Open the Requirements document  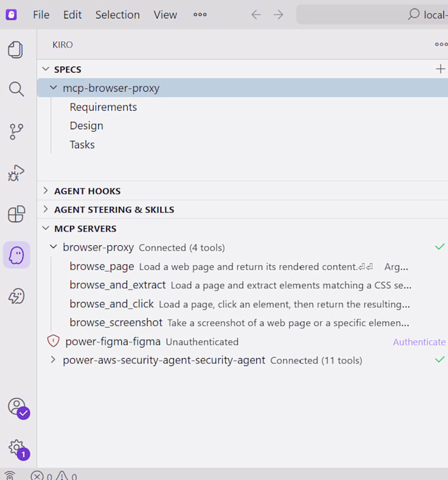103,107
